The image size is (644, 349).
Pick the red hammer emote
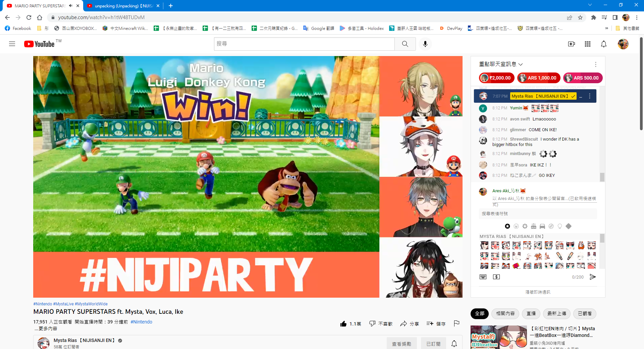coord(517,266)
